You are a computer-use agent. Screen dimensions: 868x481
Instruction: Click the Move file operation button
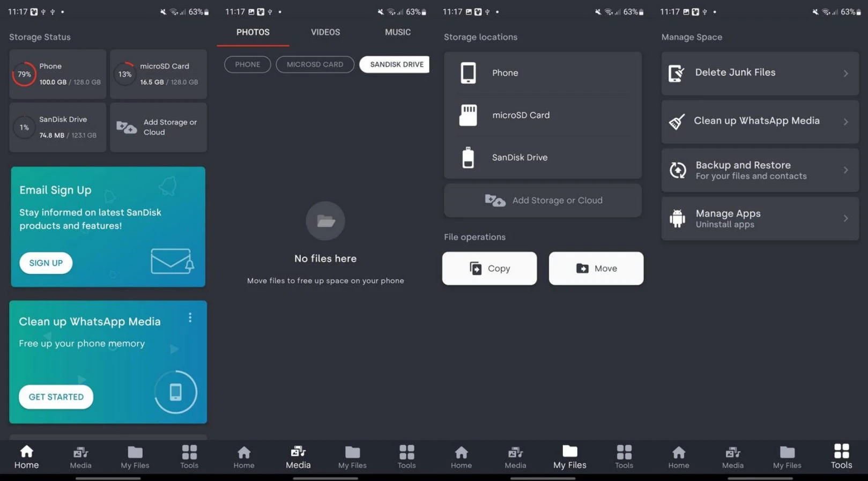click(596, 269)
